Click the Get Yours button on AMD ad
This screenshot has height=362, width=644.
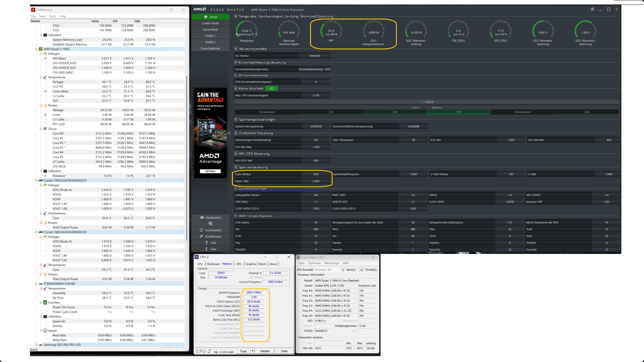click(x=210, y=171)
